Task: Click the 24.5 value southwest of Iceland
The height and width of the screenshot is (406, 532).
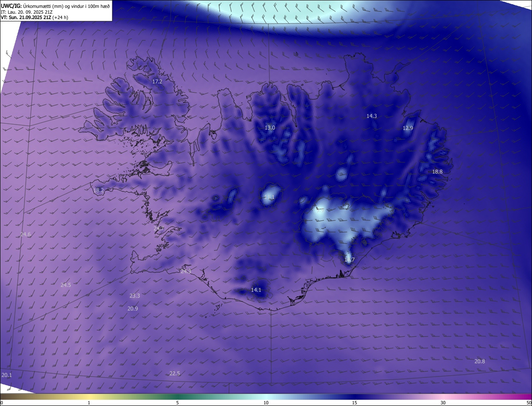Action: pyautogui.click(x=66, y=285)
